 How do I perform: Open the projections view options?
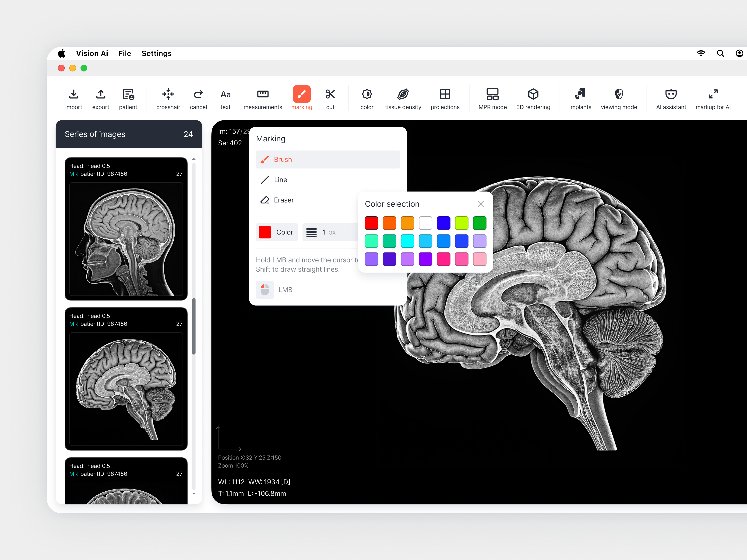click(445, 98)
